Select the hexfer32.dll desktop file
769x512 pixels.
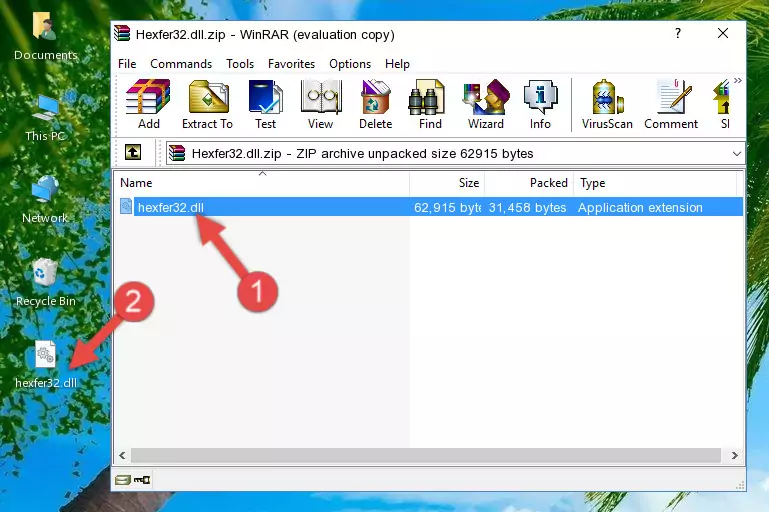point(46,365)
